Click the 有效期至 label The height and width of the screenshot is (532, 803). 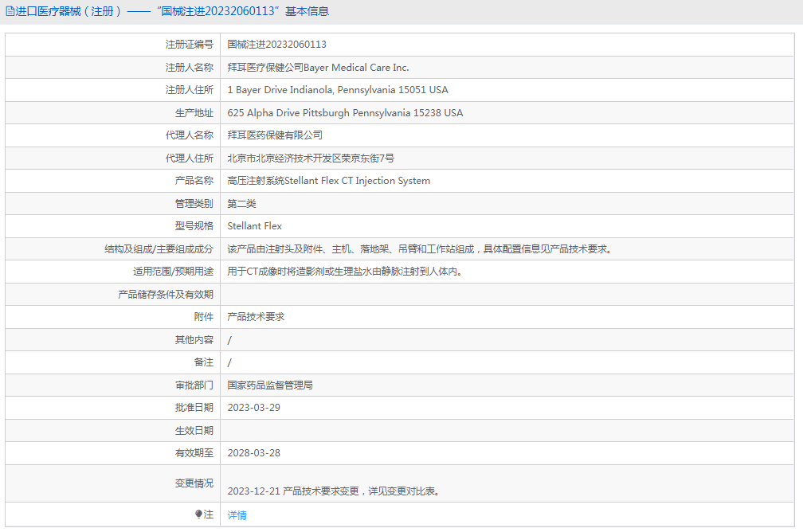(194, 453)
